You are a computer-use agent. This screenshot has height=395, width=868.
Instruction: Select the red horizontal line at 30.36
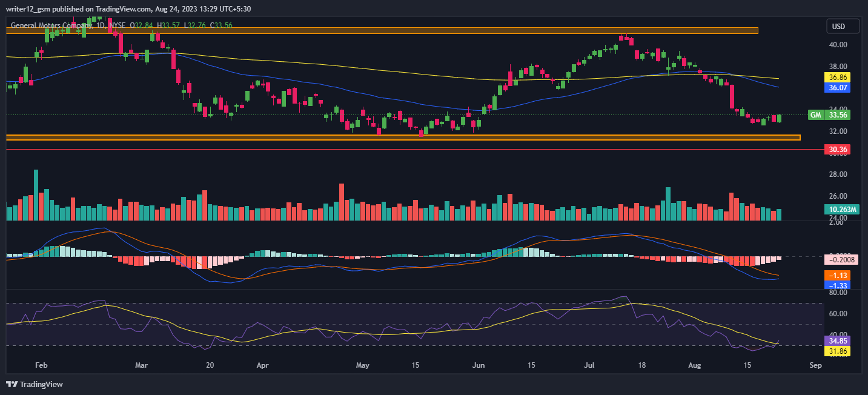point(415,149)
